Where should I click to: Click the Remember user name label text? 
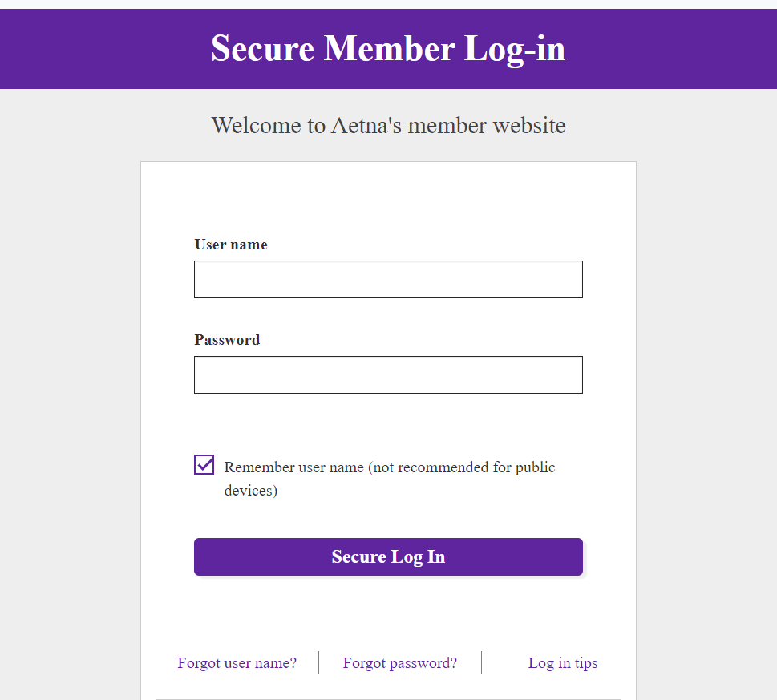[x=390, y=467]
